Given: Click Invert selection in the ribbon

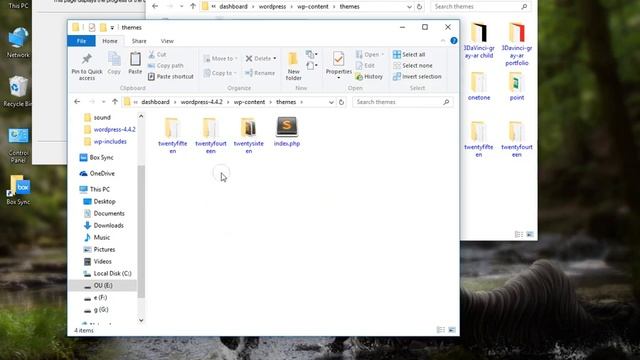Looking at the screenshot, I should [417, 76].
